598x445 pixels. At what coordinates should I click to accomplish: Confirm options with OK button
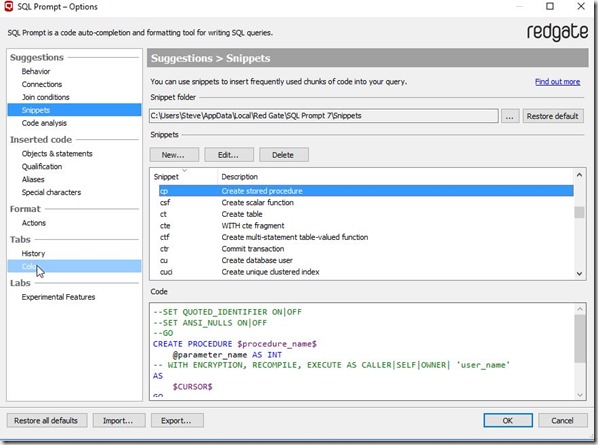pos(508,421)
